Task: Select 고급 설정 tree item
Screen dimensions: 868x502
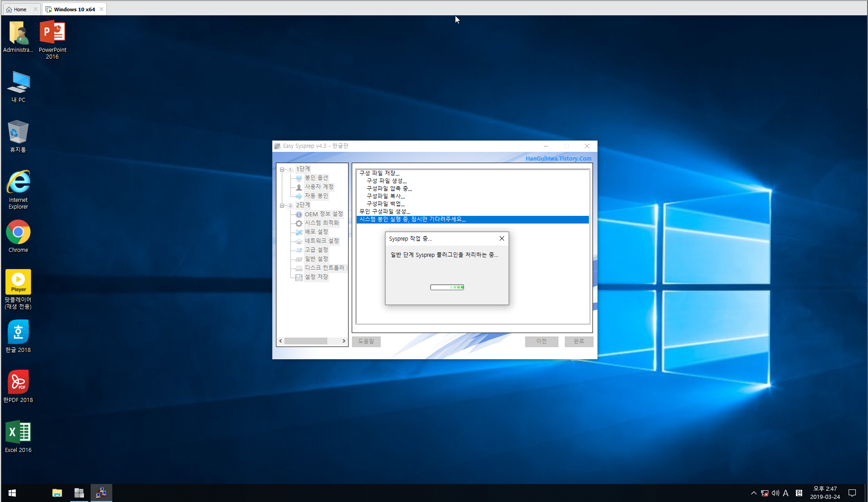Action: (317, 250)
